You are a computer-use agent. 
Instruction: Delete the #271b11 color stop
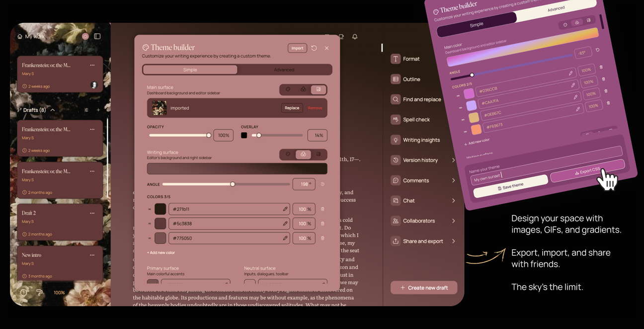coord(322,209)
